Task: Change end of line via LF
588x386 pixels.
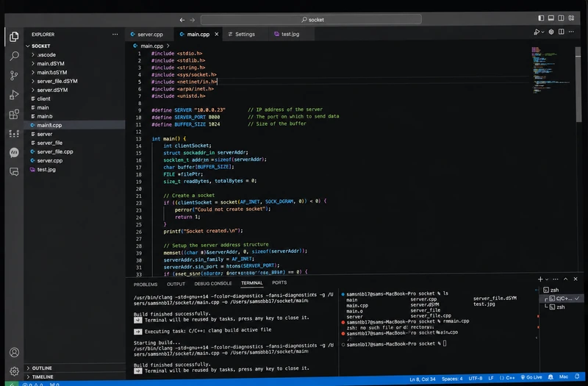Action: (491, 378)
